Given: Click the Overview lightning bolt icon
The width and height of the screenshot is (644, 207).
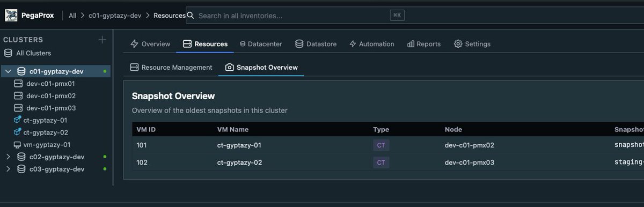Looking at the screenshot, I should click(x=134, y=44).
